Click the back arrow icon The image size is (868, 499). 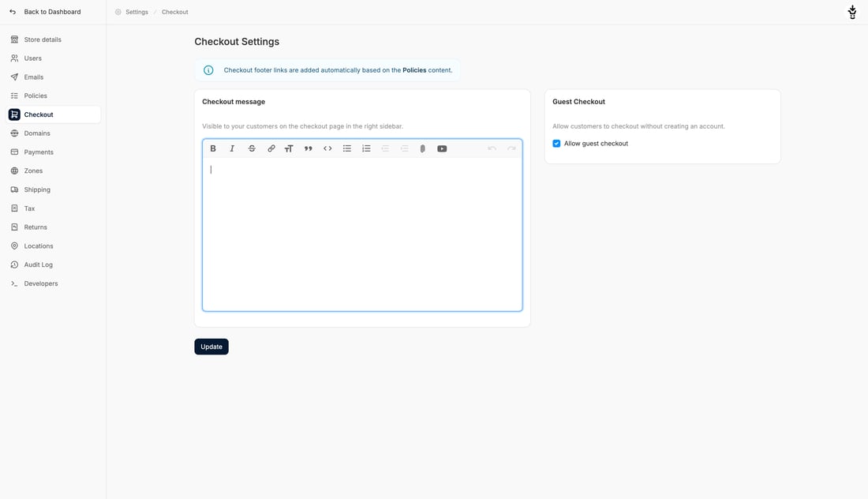[x=13, y=12]
